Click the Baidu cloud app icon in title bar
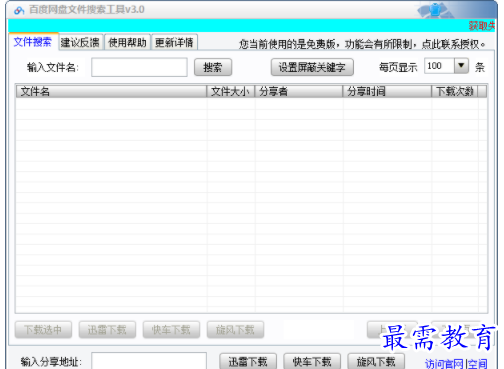 click(x=19, y=10)
